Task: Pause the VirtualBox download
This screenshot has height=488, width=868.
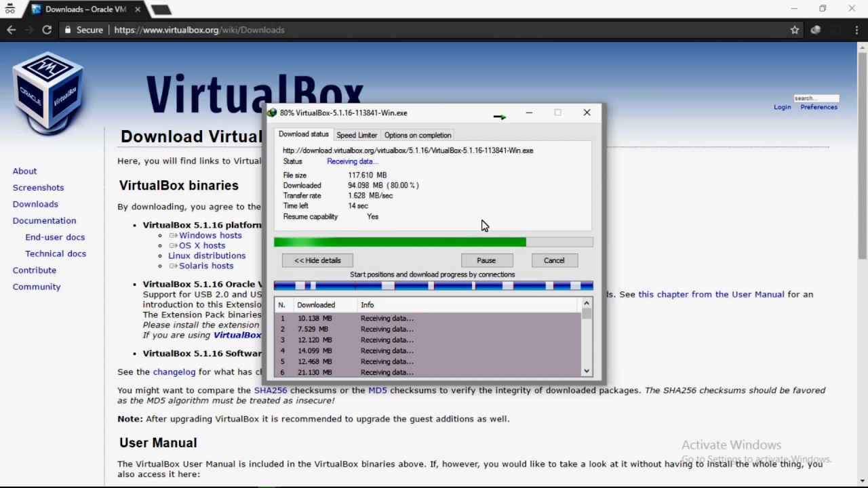Action: tap(486, 260)
